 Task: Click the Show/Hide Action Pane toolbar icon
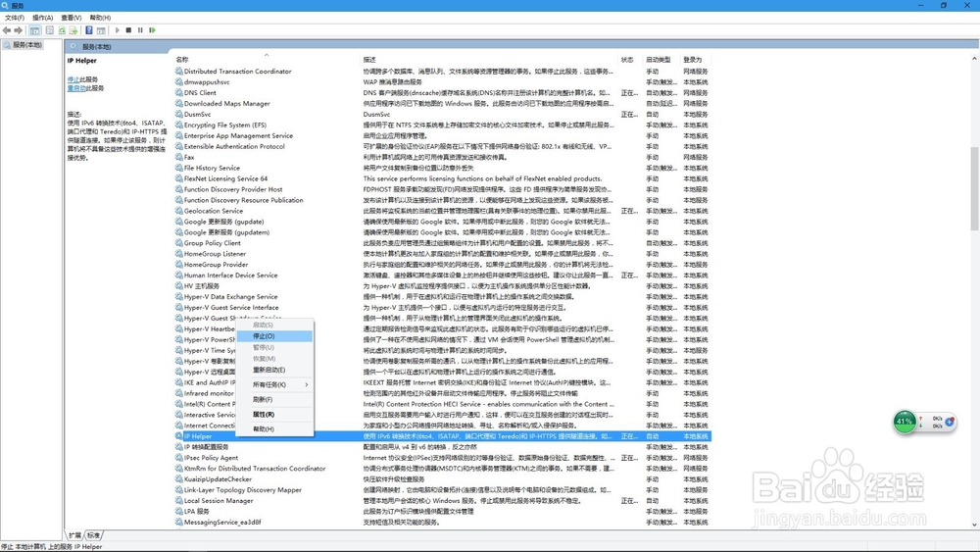101,30
